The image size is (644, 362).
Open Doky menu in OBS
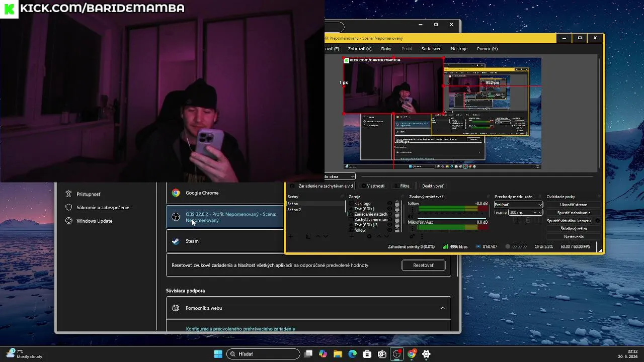[x=386, y=49]
